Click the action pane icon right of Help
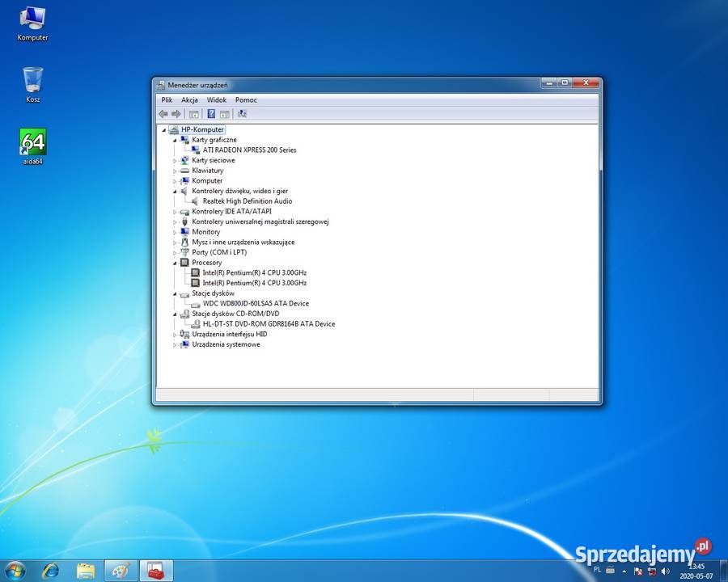The width and height of the screenshot is (728, 582). (x=225, y=114)
